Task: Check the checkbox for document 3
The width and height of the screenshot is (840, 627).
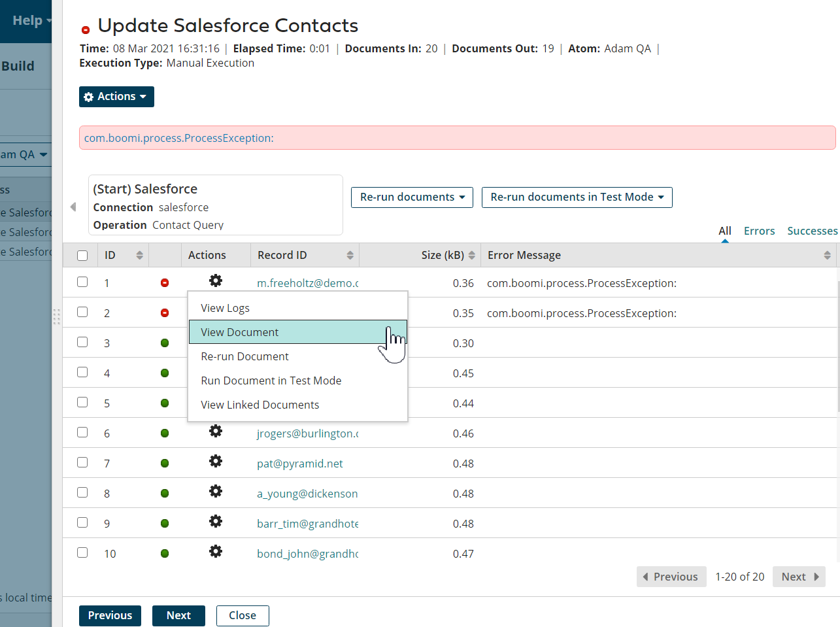Action: tap(82, 342)
